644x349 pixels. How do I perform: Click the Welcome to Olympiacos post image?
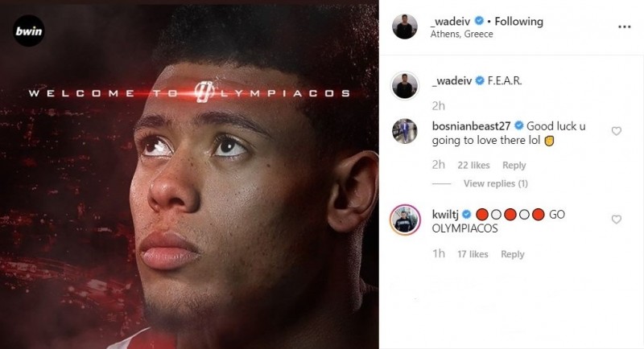point(189,176)
